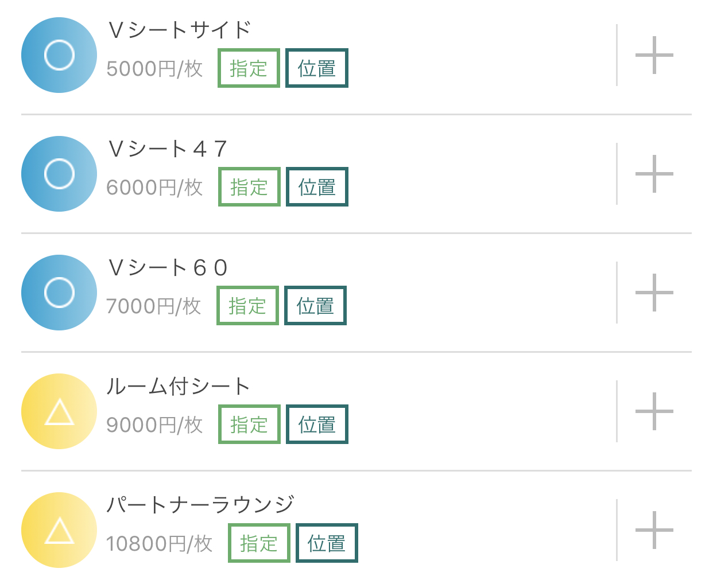
Task: Tap the plus icon for Vシートサイド
Action: coord(654,55)
